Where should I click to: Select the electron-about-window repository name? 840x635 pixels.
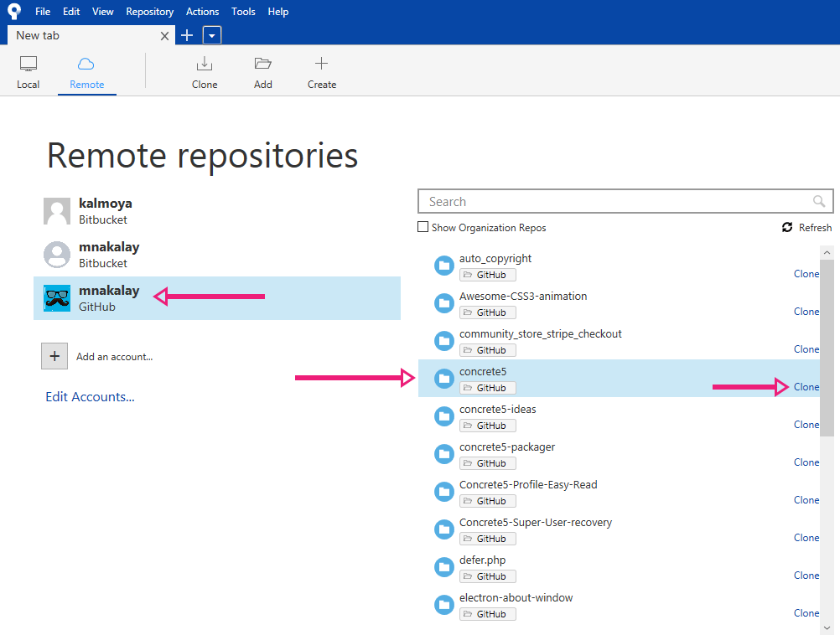point(516,597)
